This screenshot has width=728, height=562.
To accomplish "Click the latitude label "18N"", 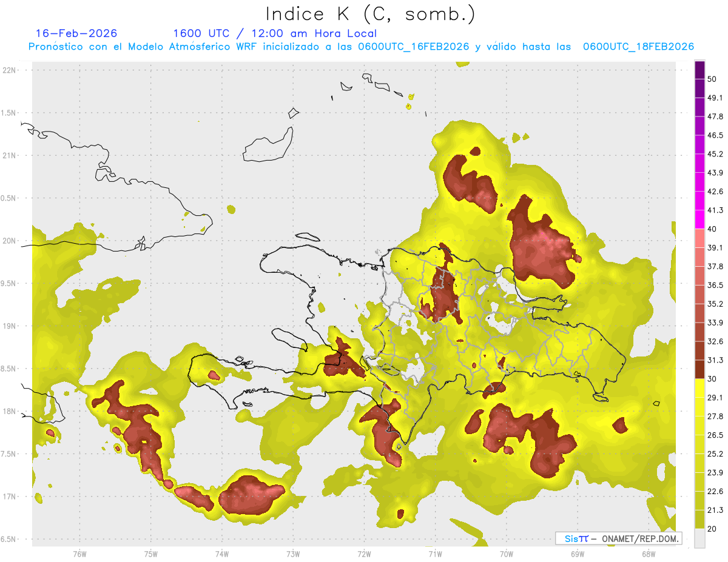I will click(x=10, y=411).
